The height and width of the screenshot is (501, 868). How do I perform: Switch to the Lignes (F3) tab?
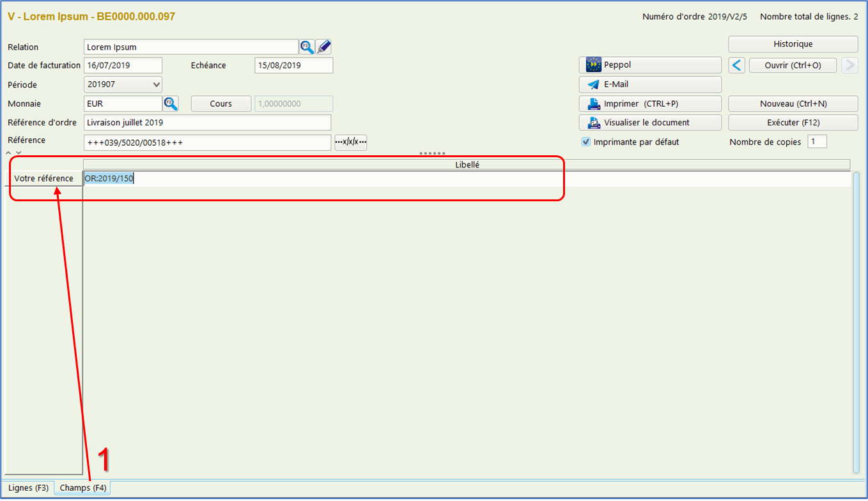pyautogui.click(x=28, y=488)
